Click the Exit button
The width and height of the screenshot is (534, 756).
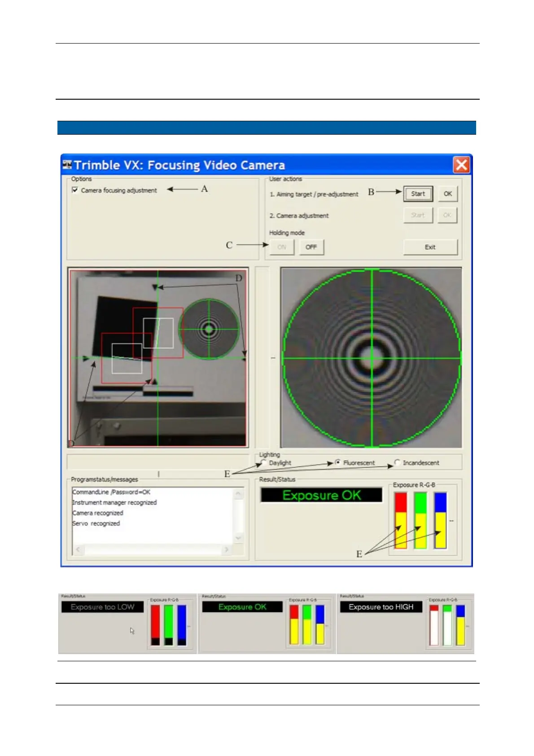pyautogui.click(x=430, y=247)
